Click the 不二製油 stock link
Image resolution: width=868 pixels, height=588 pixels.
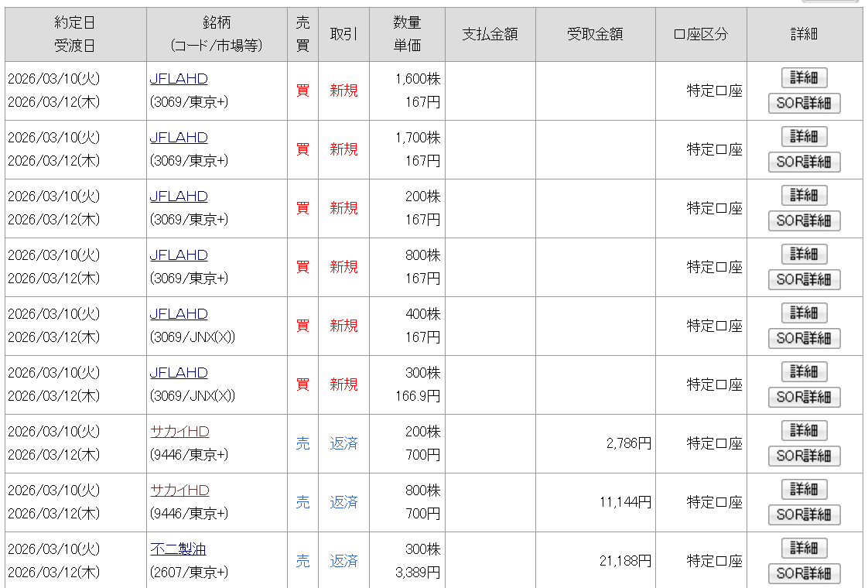tap(178, 549)
